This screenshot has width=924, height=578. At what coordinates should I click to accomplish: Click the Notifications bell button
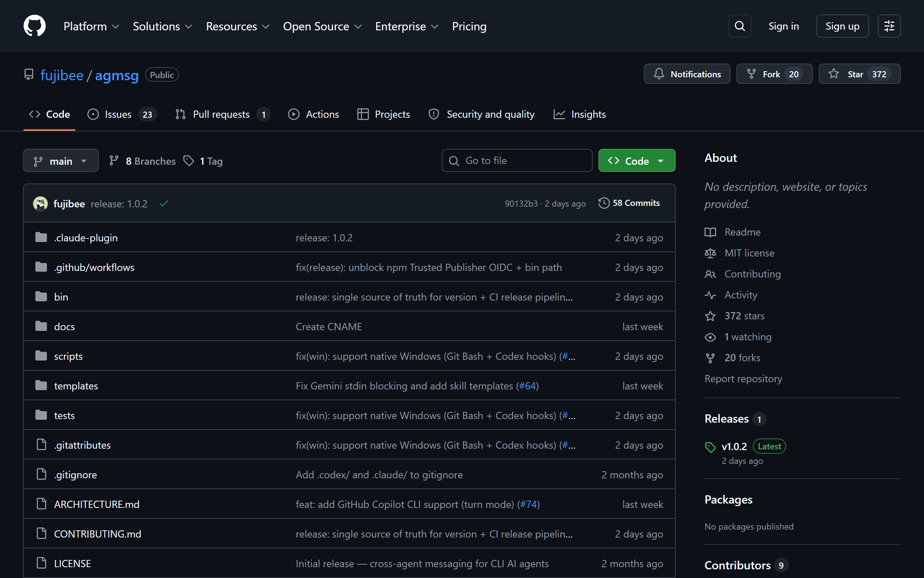(x=687, y=74)
